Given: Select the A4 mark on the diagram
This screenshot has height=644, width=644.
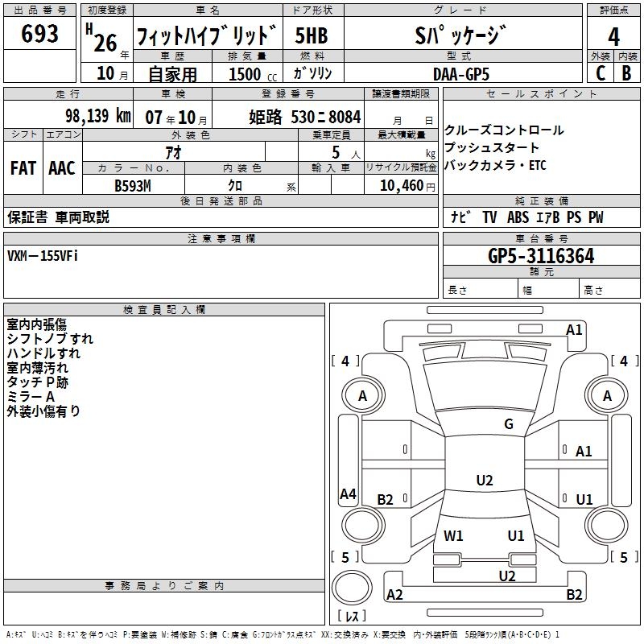Looking at the screenshot, I should tap(348, 493).
